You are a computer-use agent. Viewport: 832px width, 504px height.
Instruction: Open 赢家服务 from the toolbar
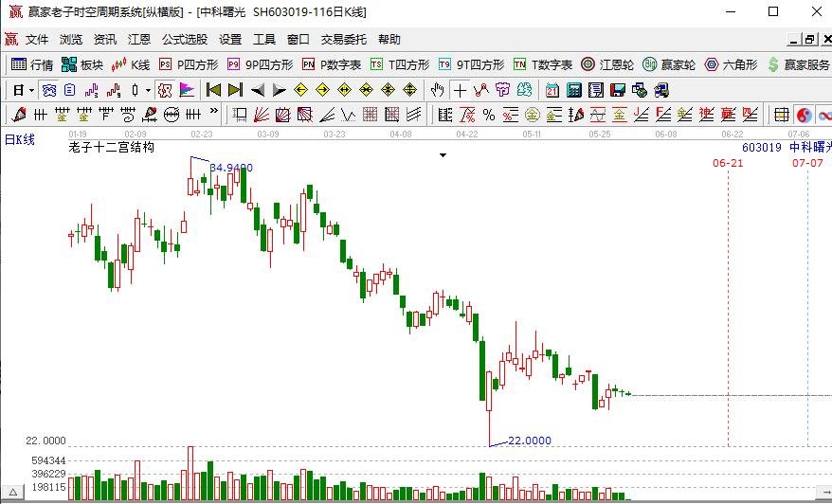[x=798, y=64]
